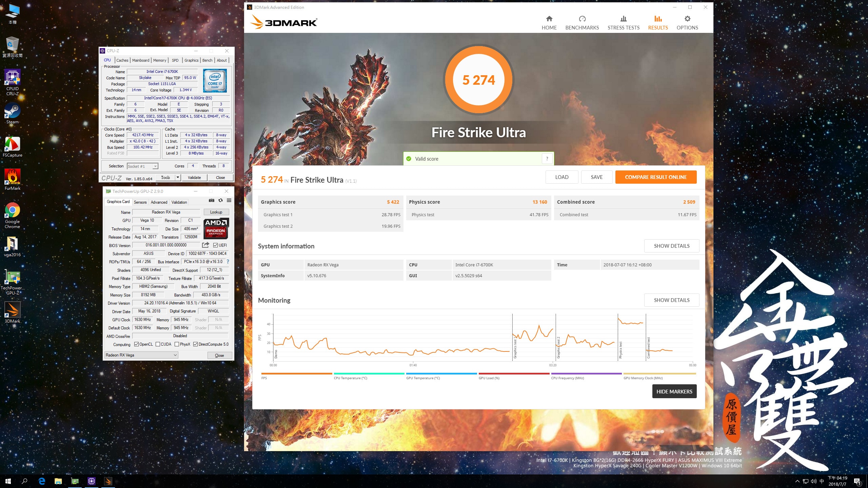Open vga2016 desktop folder

point(13,246)
